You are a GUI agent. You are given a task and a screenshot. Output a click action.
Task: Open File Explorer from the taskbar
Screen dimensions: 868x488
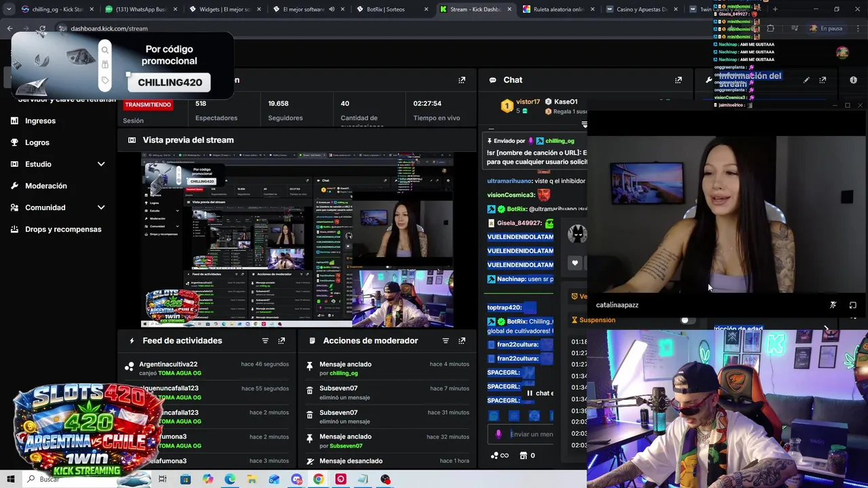click(x=252, y=479)
